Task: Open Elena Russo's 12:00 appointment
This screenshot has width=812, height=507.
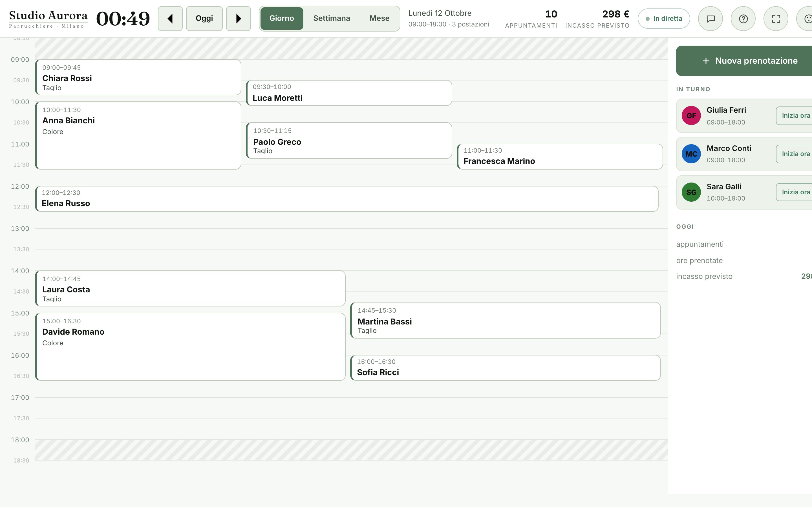Action: point(347,199)
